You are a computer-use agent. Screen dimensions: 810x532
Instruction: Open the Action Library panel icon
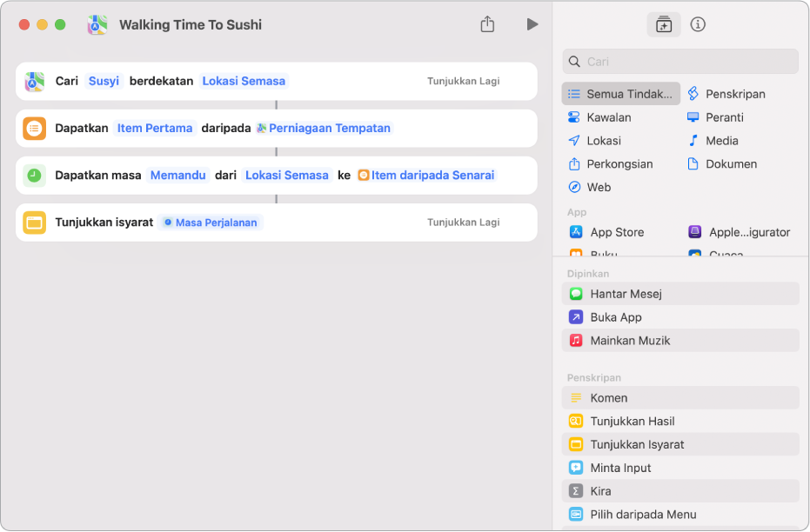coord(664,24)
